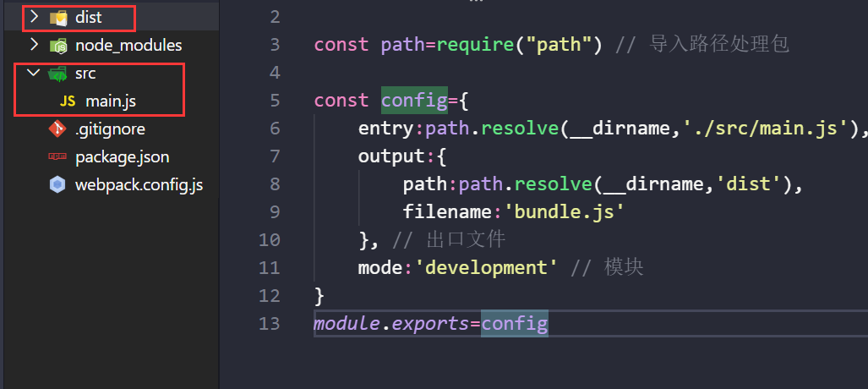Click the npm icon beside package.json
This screenshot has width=868, height=389.
click(x=57, y=157)
